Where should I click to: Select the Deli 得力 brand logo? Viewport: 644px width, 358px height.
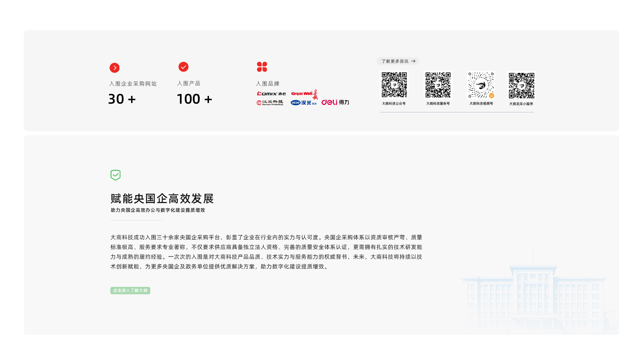335,102
